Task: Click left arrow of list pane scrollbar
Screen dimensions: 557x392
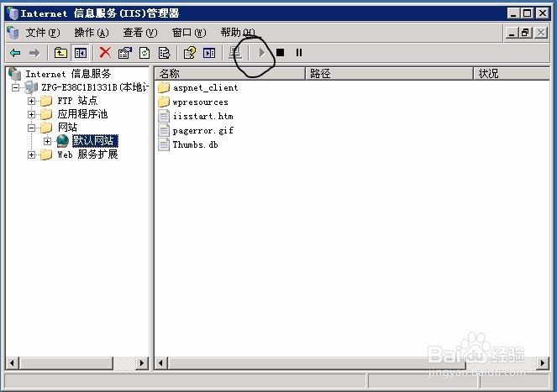Action: [161, 363]
